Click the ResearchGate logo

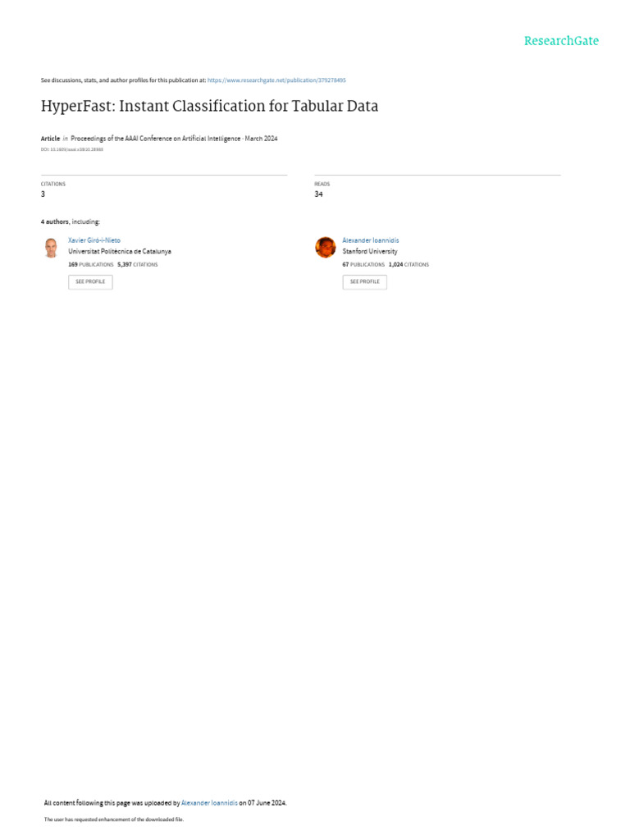(561, 41)
